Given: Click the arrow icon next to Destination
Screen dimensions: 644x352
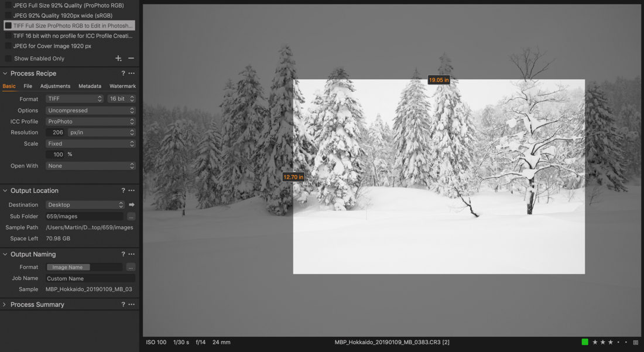Looking at the screenshot, I should (x=132, y=205).
